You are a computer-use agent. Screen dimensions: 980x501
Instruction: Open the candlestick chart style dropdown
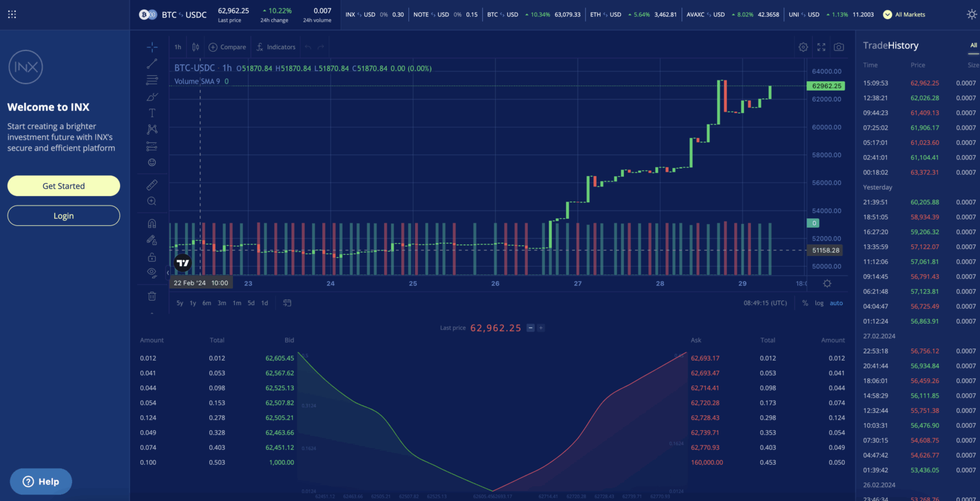pyautogui.click(x=195, y=47)
